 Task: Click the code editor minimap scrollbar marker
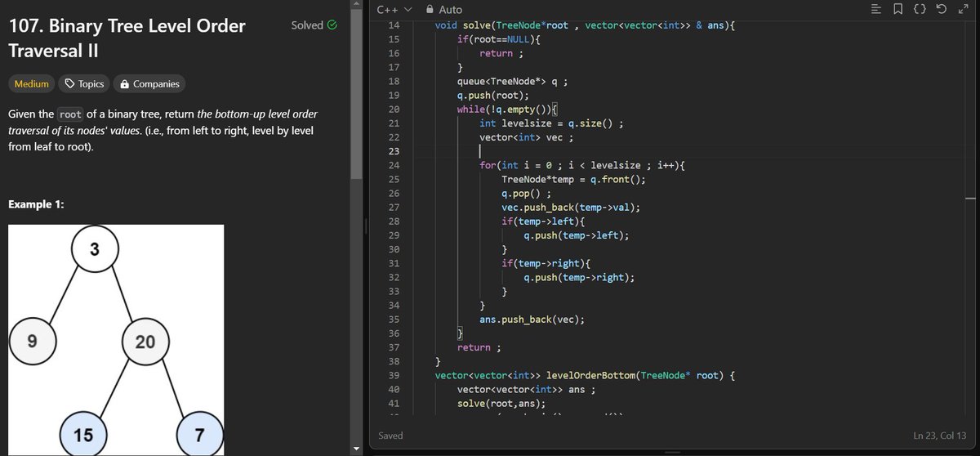click(969, 199)
